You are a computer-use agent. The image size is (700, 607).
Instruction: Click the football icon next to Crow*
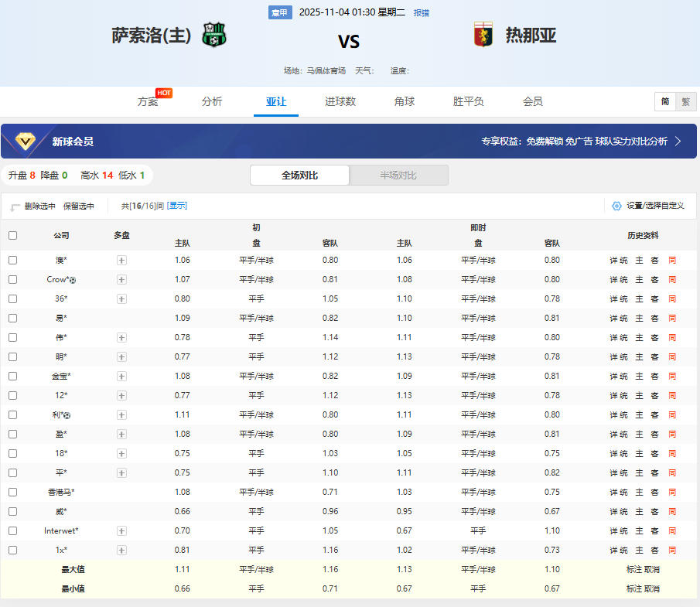(73, 280)
